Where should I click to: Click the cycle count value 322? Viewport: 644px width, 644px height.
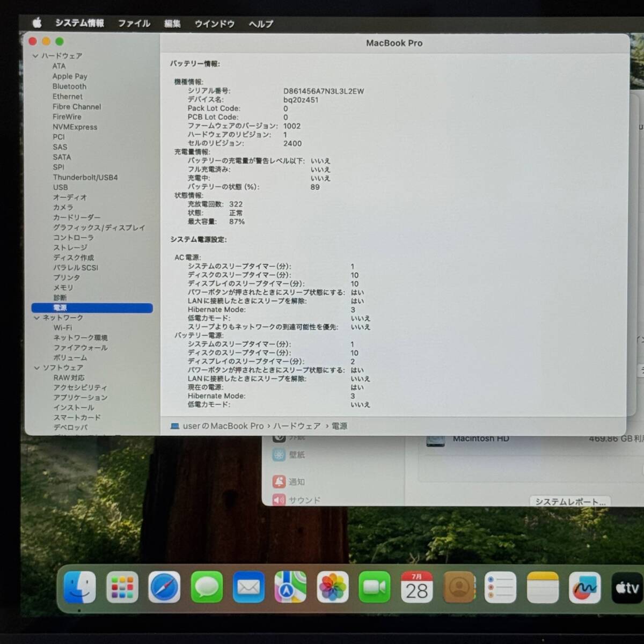(x=236, y=204)
